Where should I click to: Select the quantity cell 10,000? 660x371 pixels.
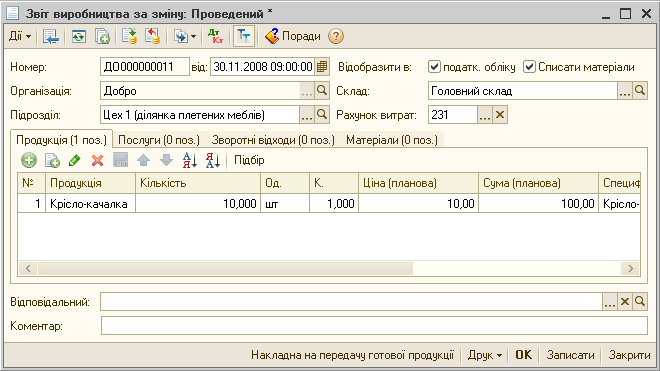(198, 204)
